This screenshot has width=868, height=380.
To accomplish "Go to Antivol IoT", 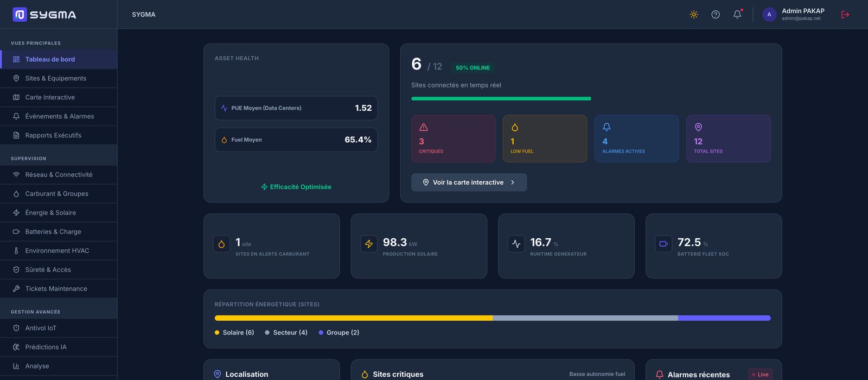I will 59,328.
